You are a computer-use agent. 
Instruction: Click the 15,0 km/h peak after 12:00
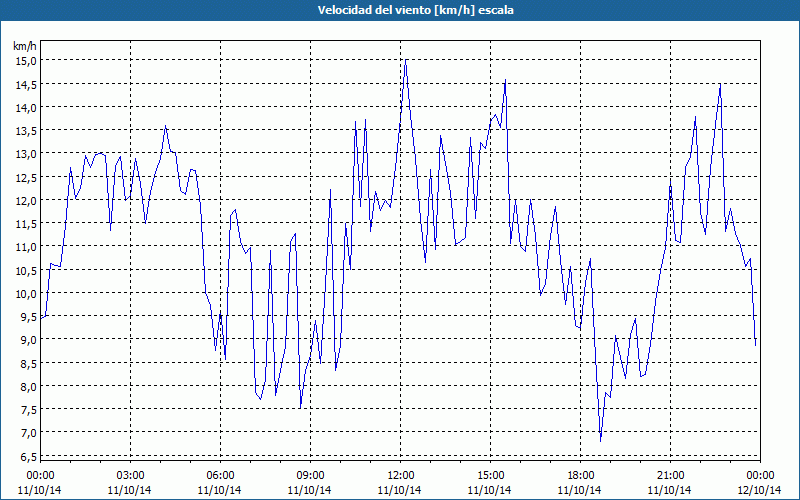(406, 60)
